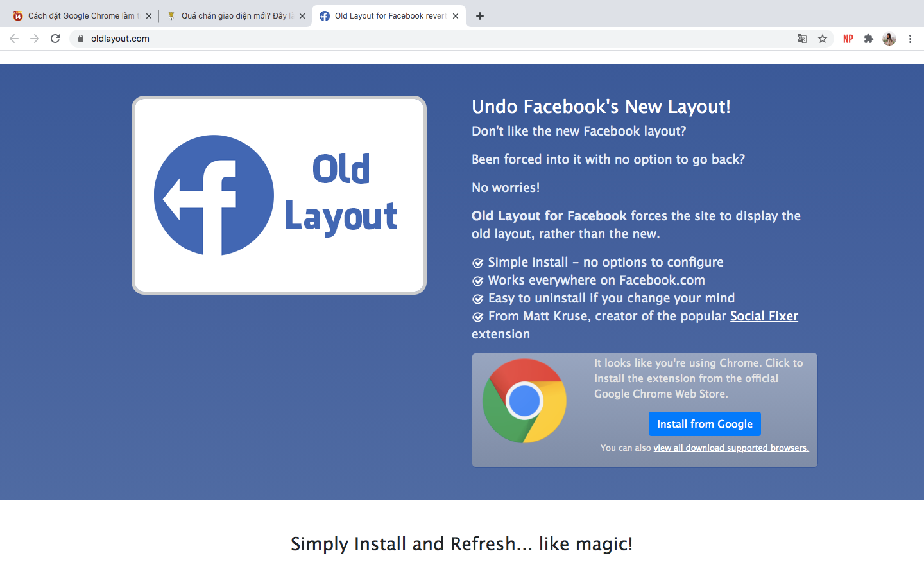The width and height of the screenshot is (924, 578).
Task: Switch to 'Cách đặt Google Chrome làm' tab
Action: click(x=81, y=16)
